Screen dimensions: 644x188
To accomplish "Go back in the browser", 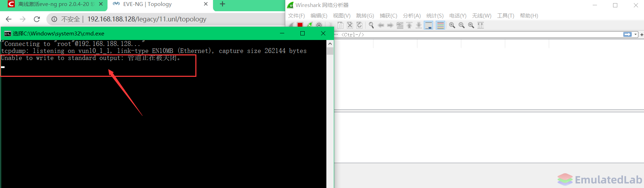I will 9,19.
